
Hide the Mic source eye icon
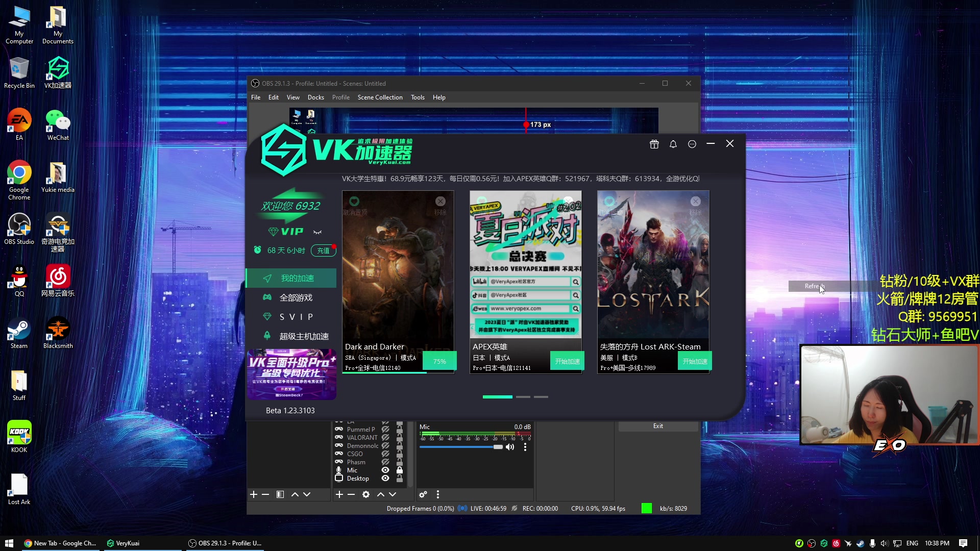[385, 470]
